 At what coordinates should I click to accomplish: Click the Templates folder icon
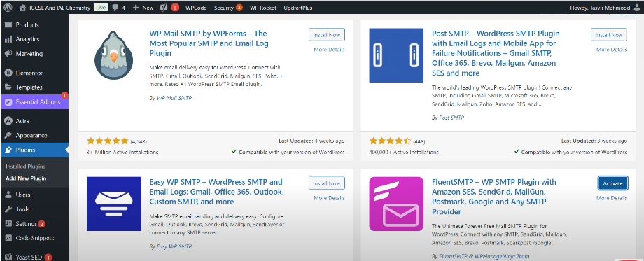tap(8, 87)
